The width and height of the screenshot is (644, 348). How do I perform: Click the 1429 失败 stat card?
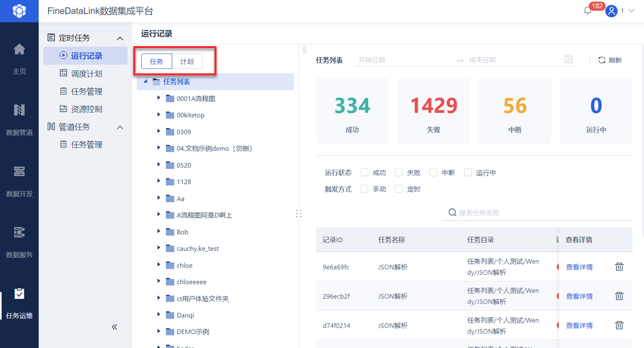pyautogui.click(x=433, y=111)
